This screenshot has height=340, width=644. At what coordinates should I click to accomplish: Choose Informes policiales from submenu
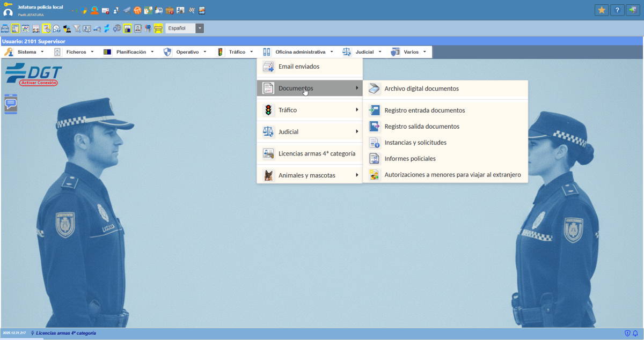pos(410,159)
